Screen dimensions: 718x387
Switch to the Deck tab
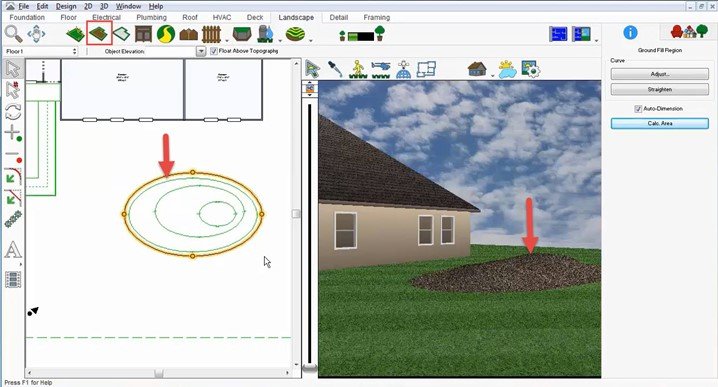point(255,17)
